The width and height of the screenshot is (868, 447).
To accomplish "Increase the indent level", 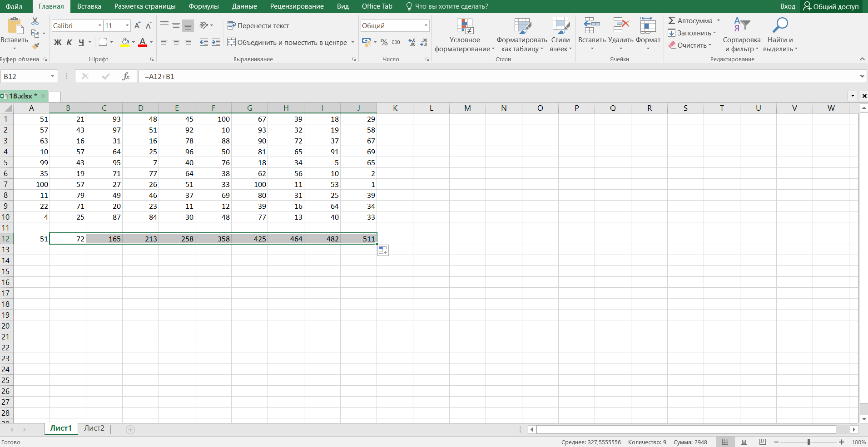I will click(x=216, y=42).
